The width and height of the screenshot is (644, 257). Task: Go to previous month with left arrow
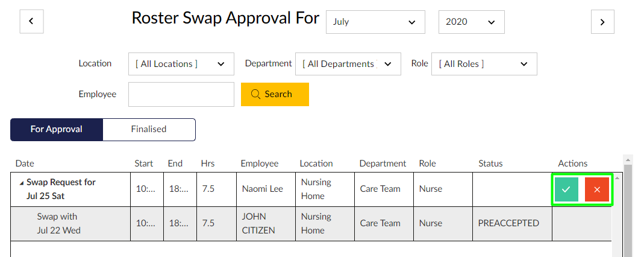tap(31, 22)
